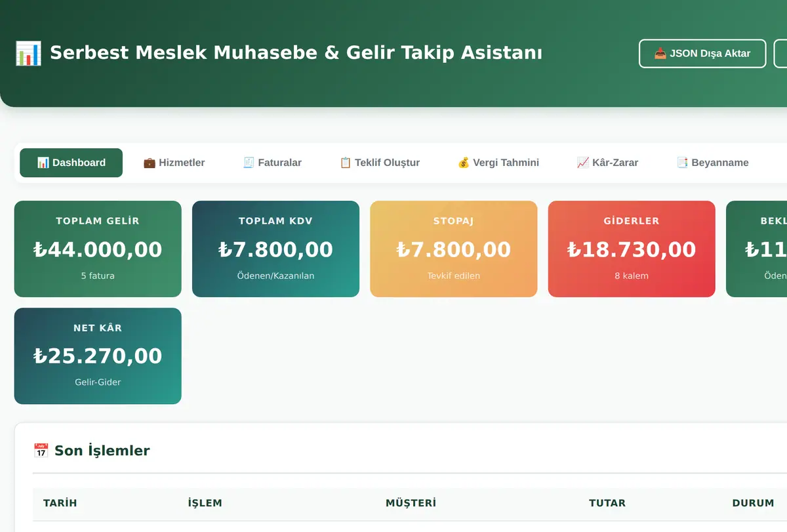Click the briefcase icon on Hizmetler tab

[x=150, y=163]
